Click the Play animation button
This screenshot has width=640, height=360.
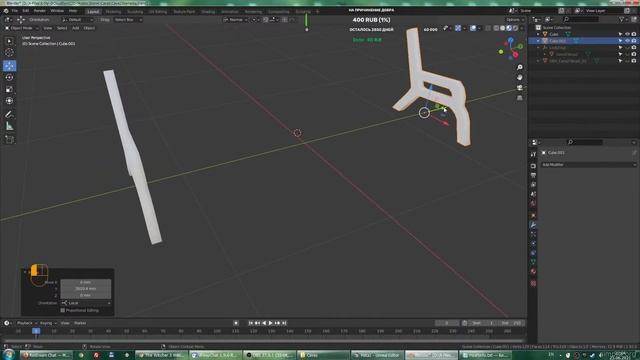pos(271,323)
